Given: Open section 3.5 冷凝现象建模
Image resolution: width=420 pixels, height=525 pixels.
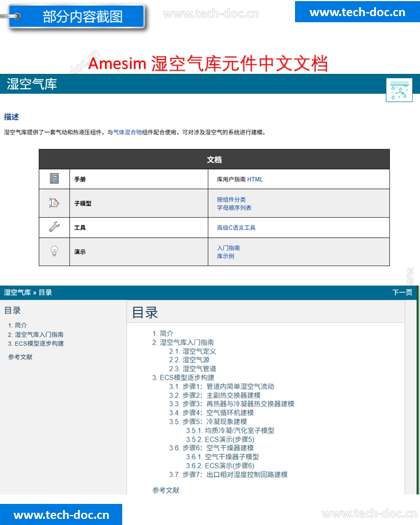Looking at the screenshot, I should click(x=208, y=422).
